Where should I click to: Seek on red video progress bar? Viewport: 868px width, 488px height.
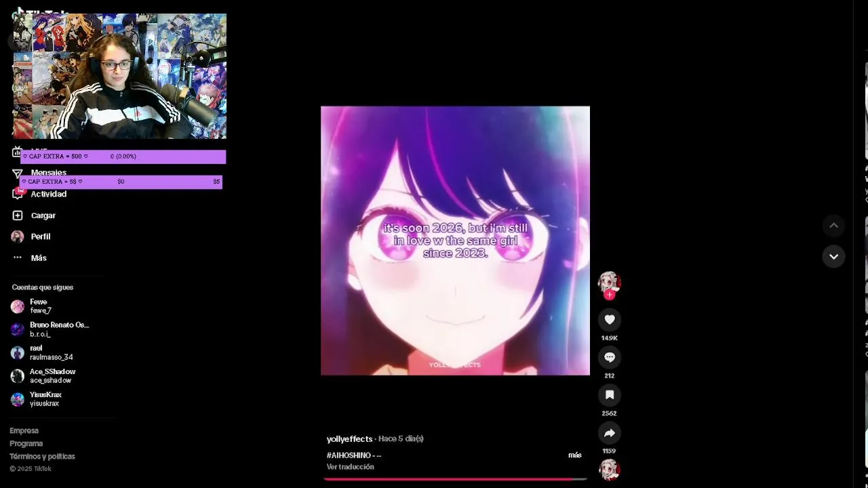(x=455, y=479)
